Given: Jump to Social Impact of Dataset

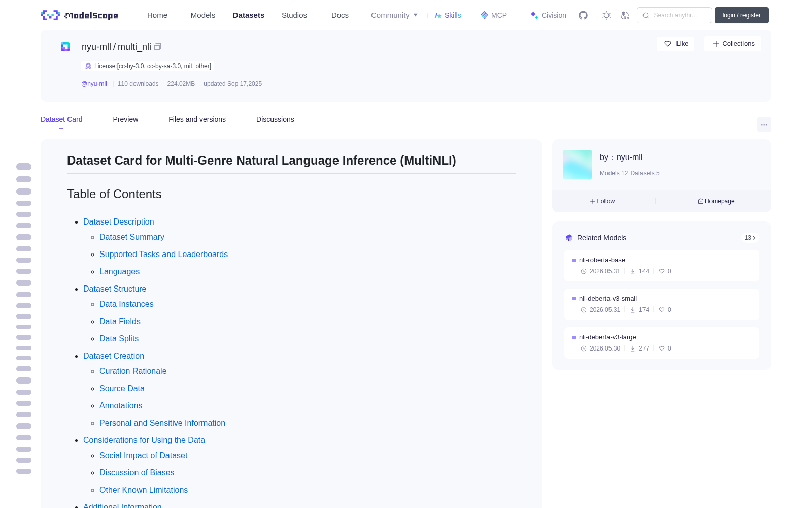Looking at the screenshot, I should (x=143, y=455).
